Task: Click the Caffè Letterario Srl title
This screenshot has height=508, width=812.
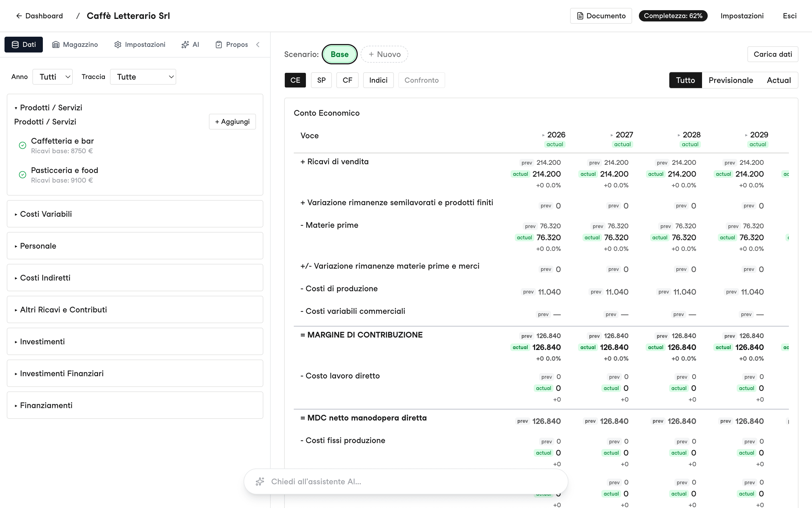Action: click(128, 16)
